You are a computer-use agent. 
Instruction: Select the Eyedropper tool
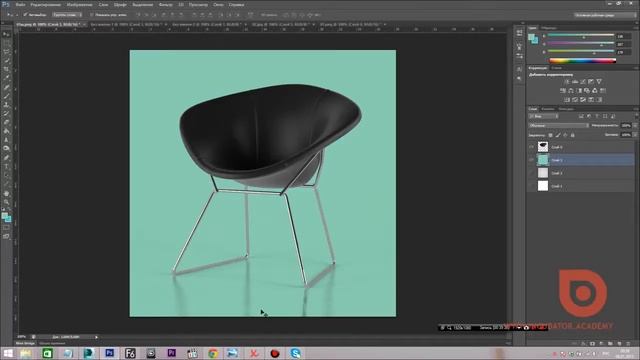coord(7,78)
